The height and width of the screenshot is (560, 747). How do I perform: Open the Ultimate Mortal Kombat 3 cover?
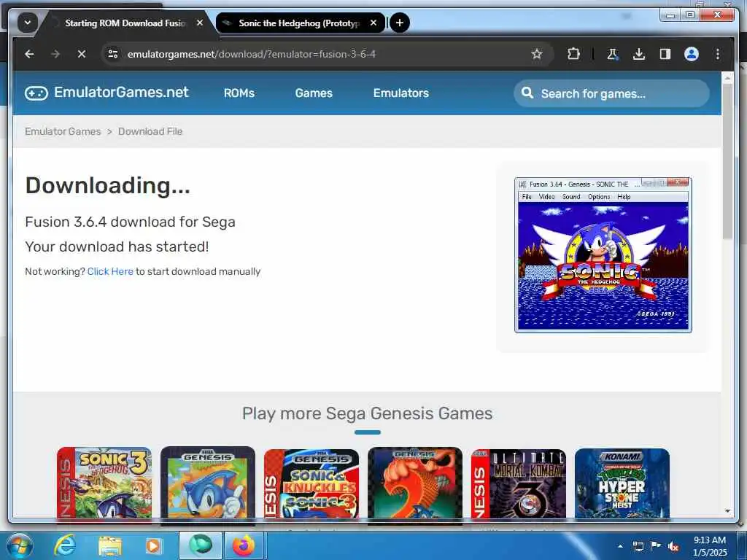tap(519, 483)
